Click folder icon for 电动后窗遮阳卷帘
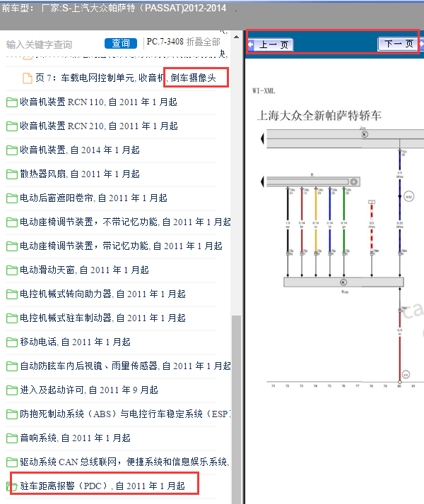The width and height of the screenshot is (424, 504). tap(12, 198)
